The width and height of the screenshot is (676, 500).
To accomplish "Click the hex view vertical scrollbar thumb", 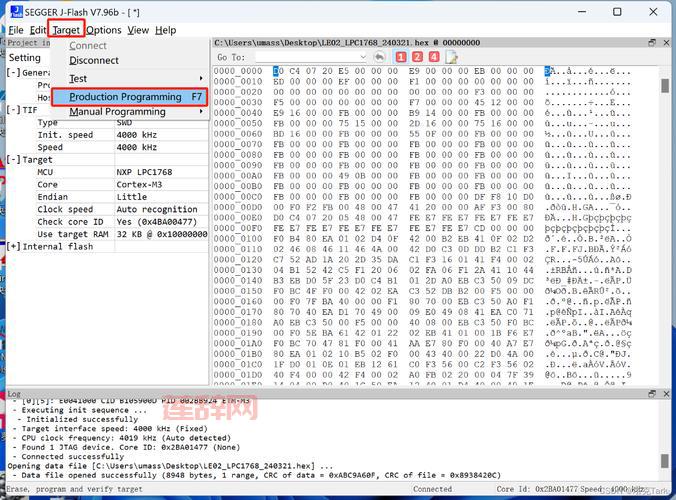I will pos(665,86).
